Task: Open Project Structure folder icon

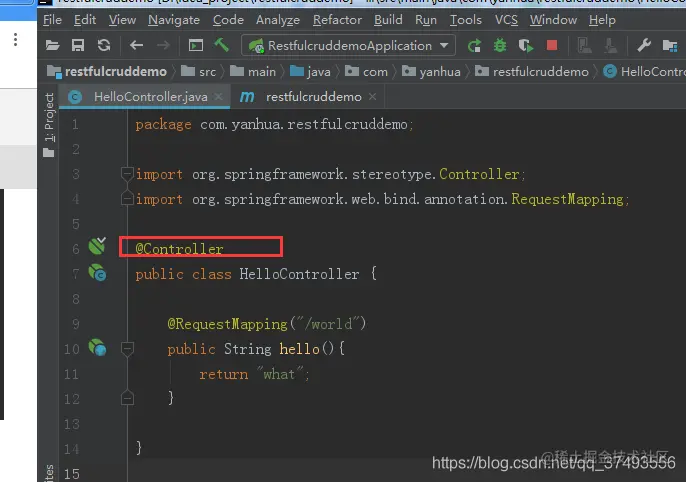Action: [x=670, y=45]
